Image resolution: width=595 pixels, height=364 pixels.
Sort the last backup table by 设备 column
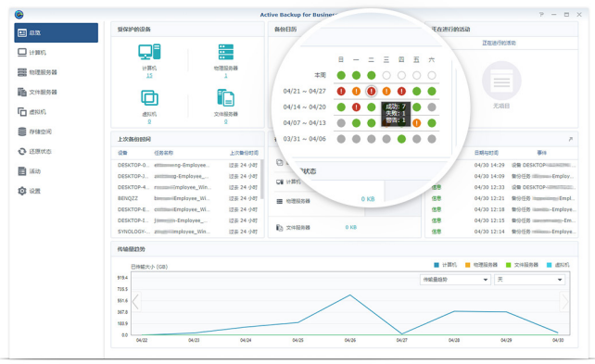coord(122,153)
